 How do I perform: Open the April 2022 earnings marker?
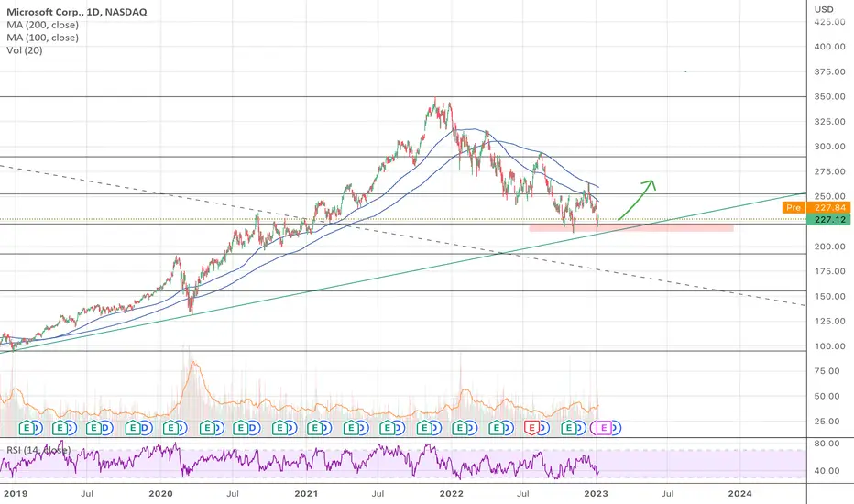[496, 428]
